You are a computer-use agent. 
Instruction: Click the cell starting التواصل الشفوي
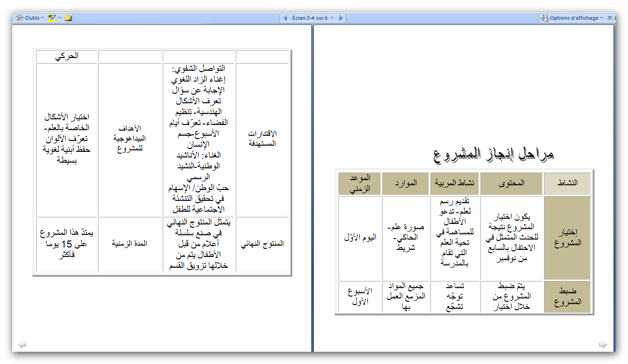coord(198,140)
